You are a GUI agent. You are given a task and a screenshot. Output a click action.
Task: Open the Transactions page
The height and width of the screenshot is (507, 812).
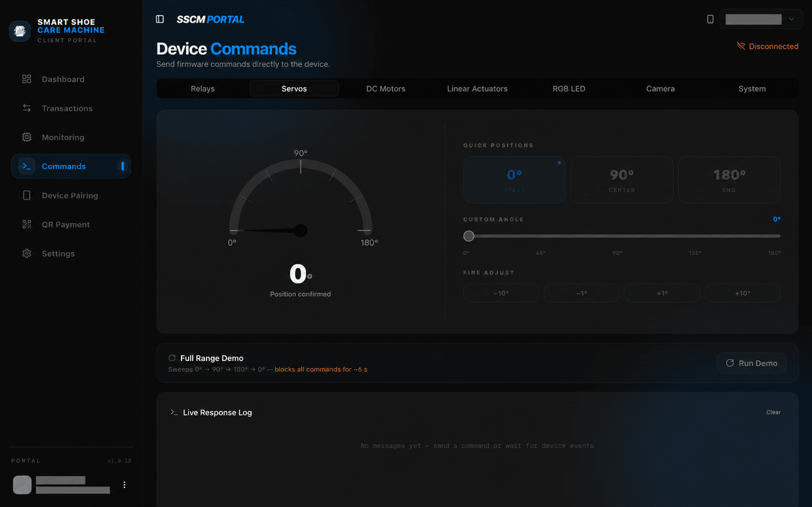[71, 108]
